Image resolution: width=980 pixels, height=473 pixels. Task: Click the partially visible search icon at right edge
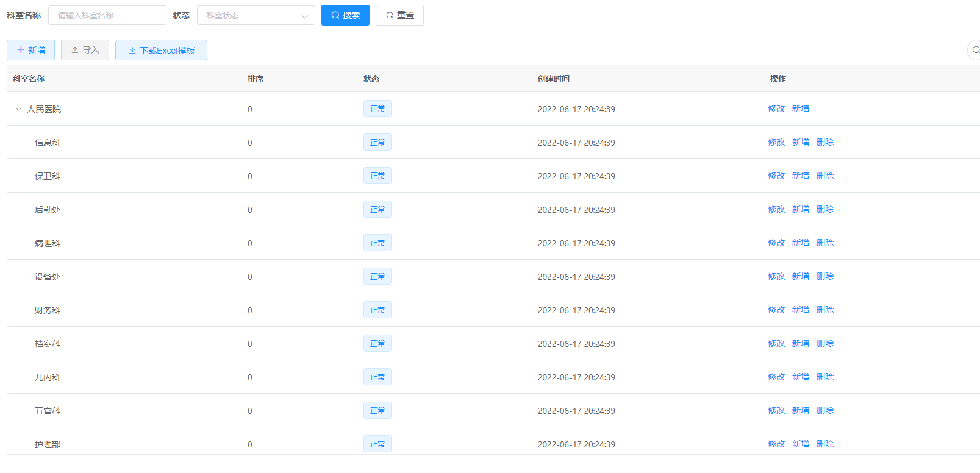coord(974,50)
